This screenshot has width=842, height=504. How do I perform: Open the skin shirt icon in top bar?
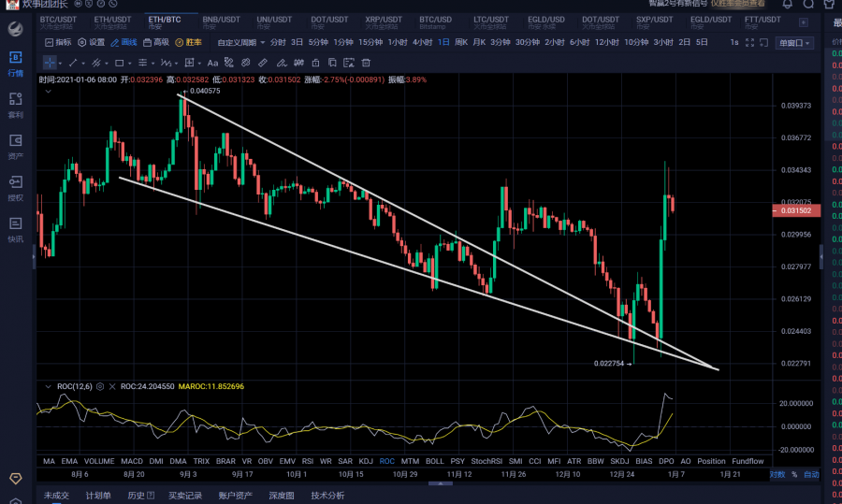pyautogui.click(x=829, y=5)
